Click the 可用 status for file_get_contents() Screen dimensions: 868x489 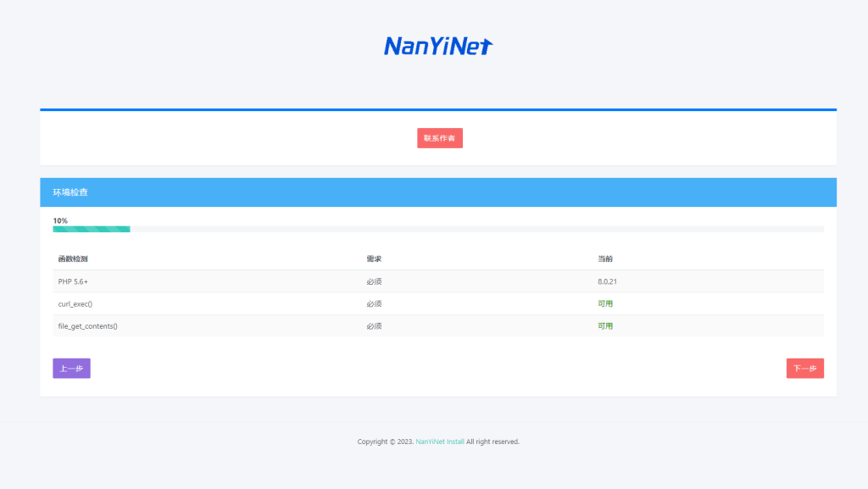605,325
